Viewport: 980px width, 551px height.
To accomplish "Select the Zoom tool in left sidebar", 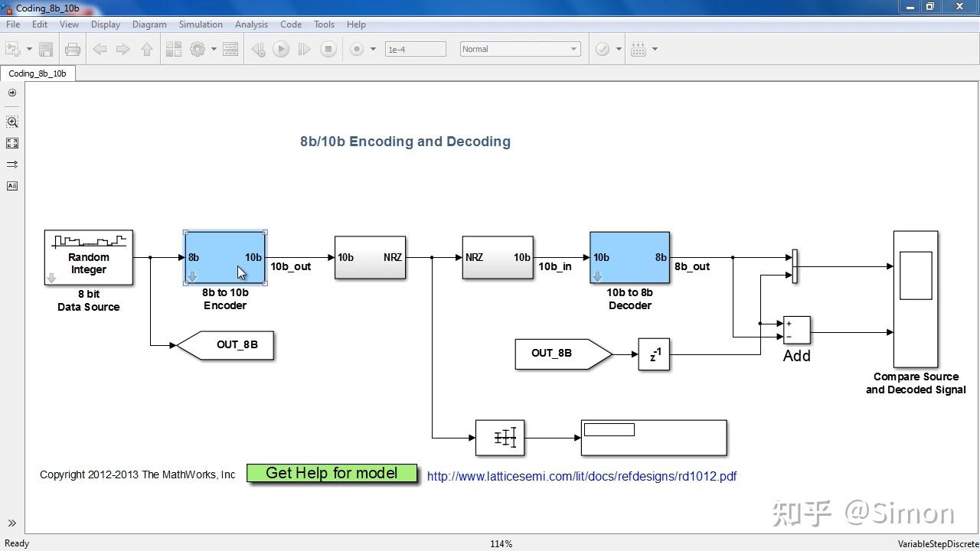I will (12, 122).
